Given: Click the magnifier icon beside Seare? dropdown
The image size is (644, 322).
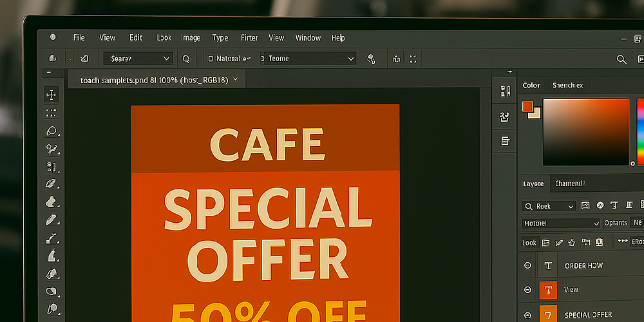Looking at the screenshot, I should pyautogui.click(x=186, y=59).
